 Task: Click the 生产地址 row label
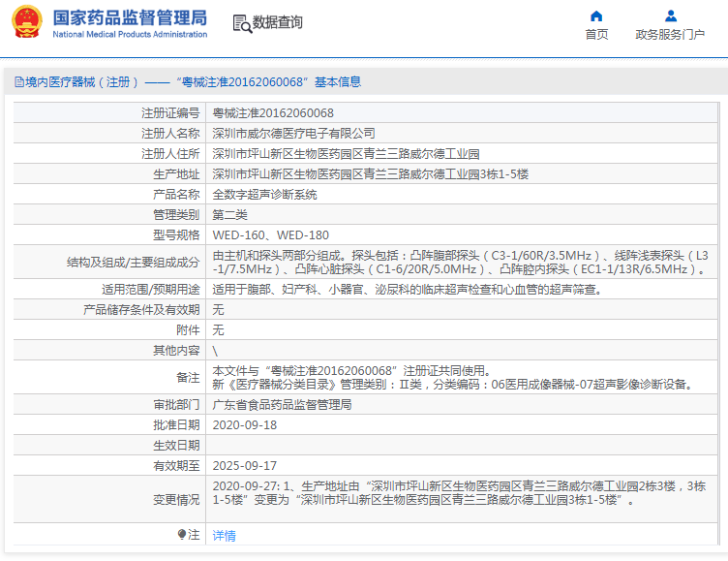[x=176, y=174]
